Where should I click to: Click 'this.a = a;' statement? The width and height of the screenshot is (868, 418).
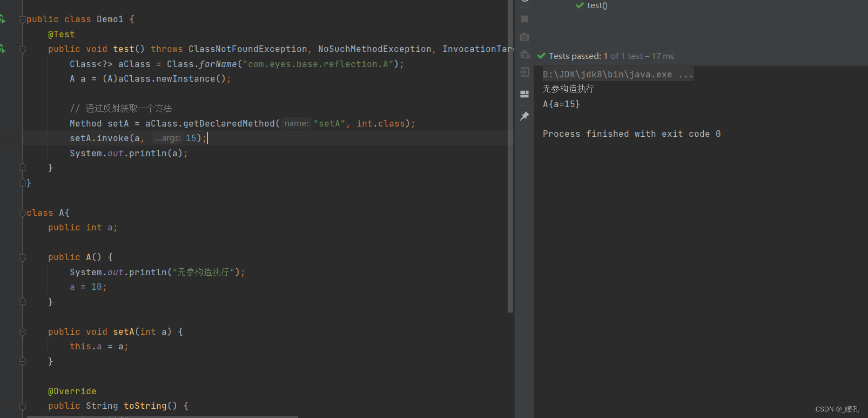click(x=99, y=347)
